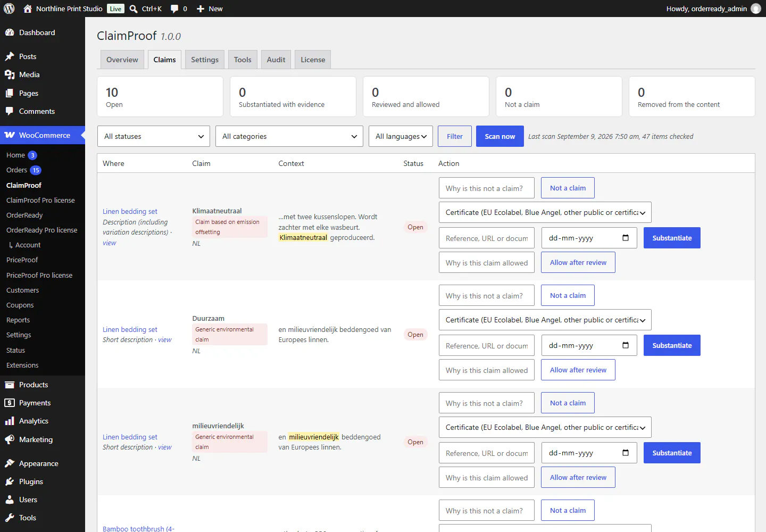766x532 pixels.
Task: Switch to the Tools tab in ClaimProof
Action: [x=243, y=60]
